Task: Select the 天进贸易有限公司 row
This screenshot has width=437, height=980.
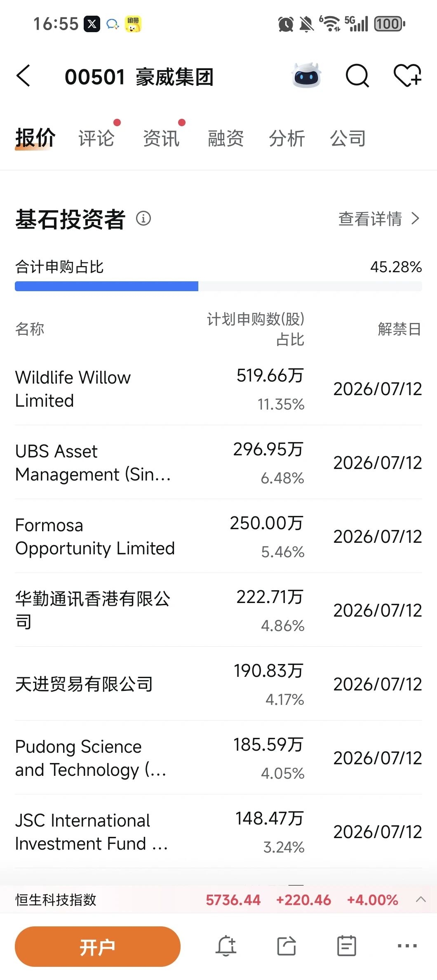Action: pos(218,684)
